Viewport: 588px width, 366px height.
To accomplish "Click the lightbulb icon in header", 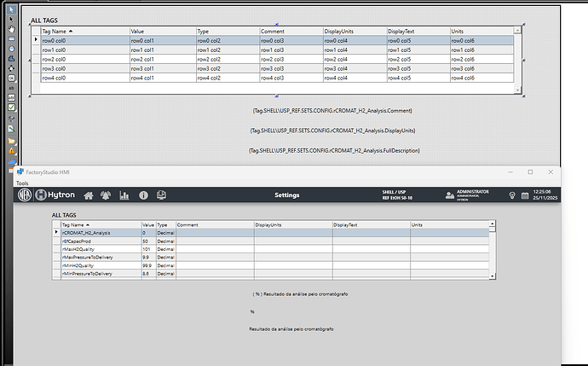I will point(512,195).
